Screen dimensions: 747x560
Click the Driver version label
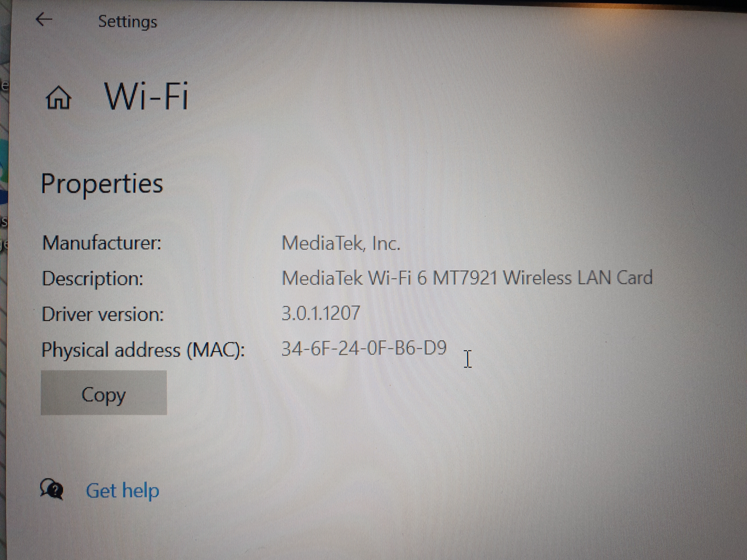103,314
